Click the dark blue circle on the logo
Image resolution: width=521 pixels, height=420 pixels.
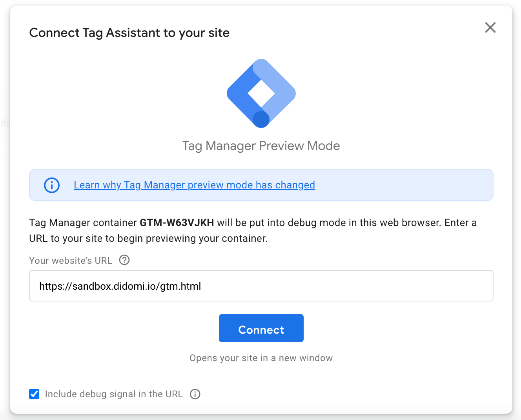click(x=261, y=119)
